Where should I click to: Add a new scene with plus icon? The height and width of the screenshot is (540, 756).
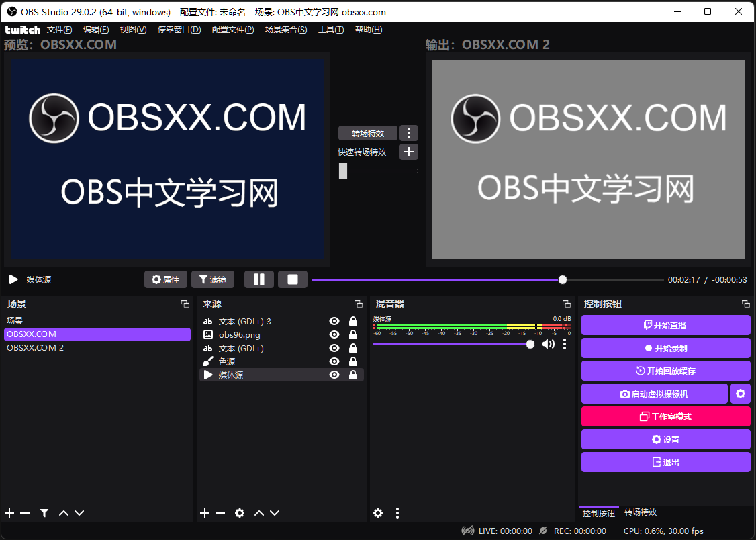pyautogui.click(x=9, y=513)
